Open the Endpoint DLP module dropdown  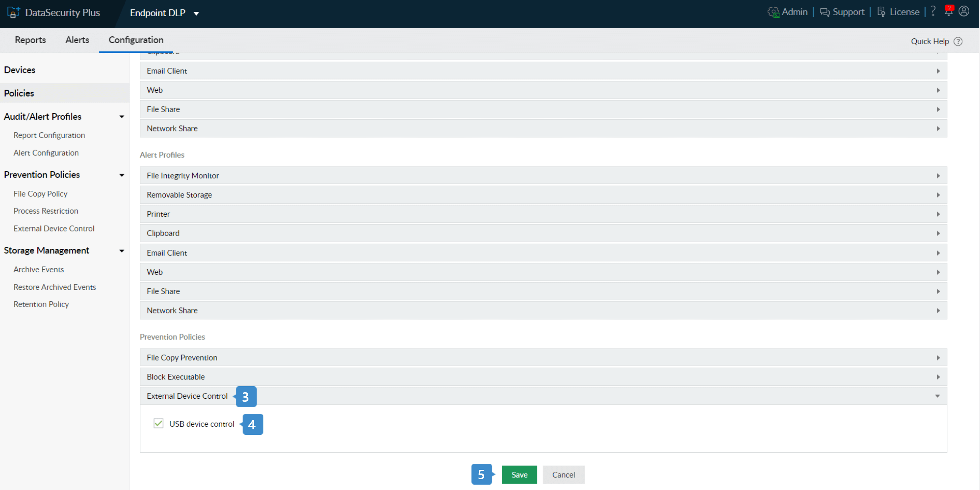[x=197, y=13]
